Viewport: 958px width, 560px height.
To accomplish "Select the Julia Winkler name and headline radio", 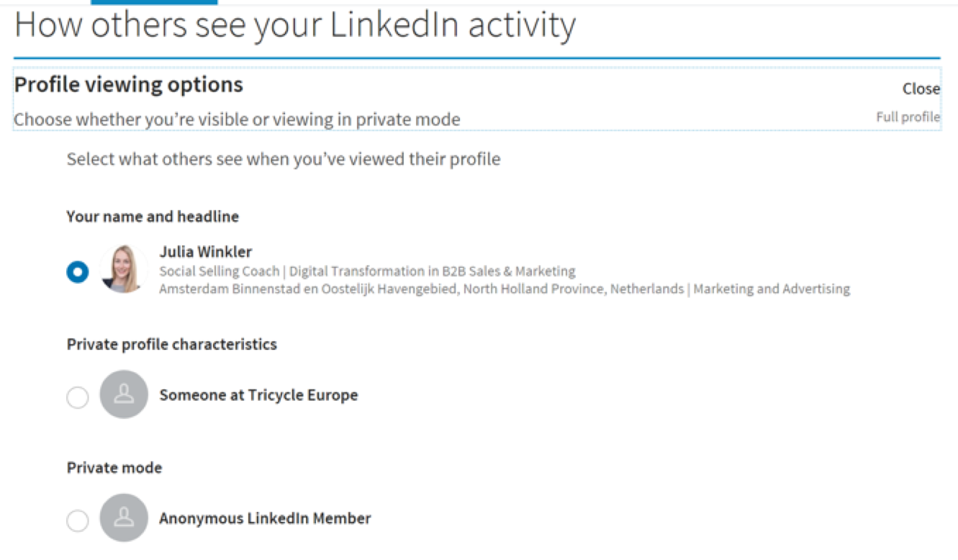I will pyautogui.click(x=78, y=272).
